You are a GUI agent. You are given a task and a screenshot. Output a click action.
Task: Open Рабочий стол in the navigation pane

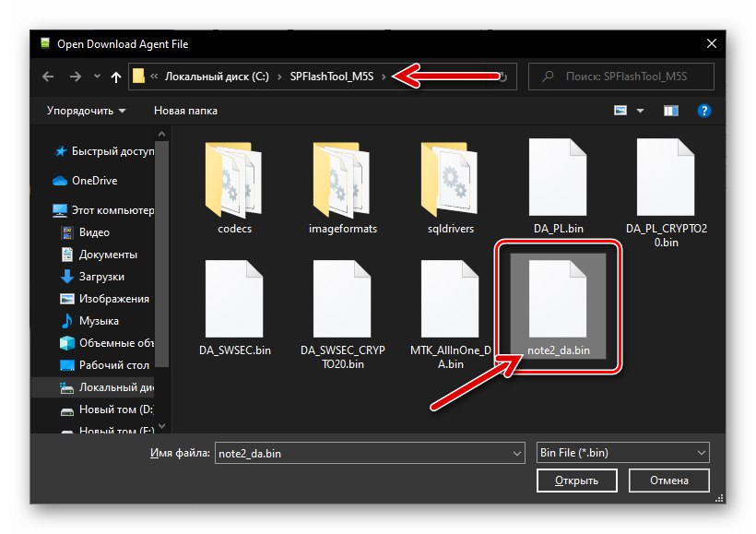click(104, 365)
